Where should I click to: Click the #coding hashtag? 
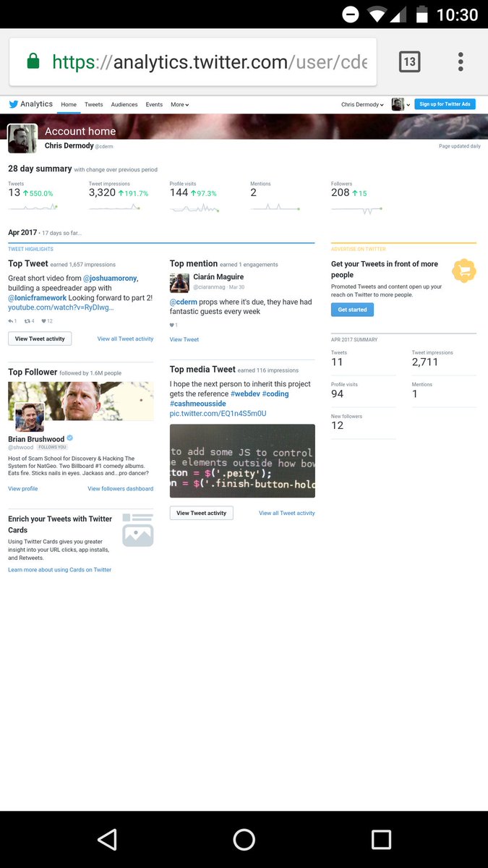275,393
